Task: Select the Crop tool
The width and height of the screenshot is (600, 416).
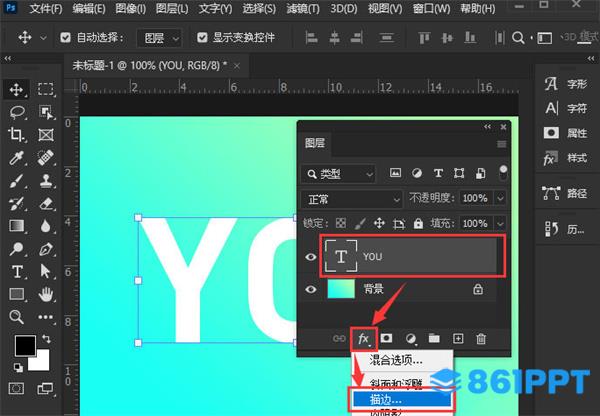Action: tap(16, 135)
